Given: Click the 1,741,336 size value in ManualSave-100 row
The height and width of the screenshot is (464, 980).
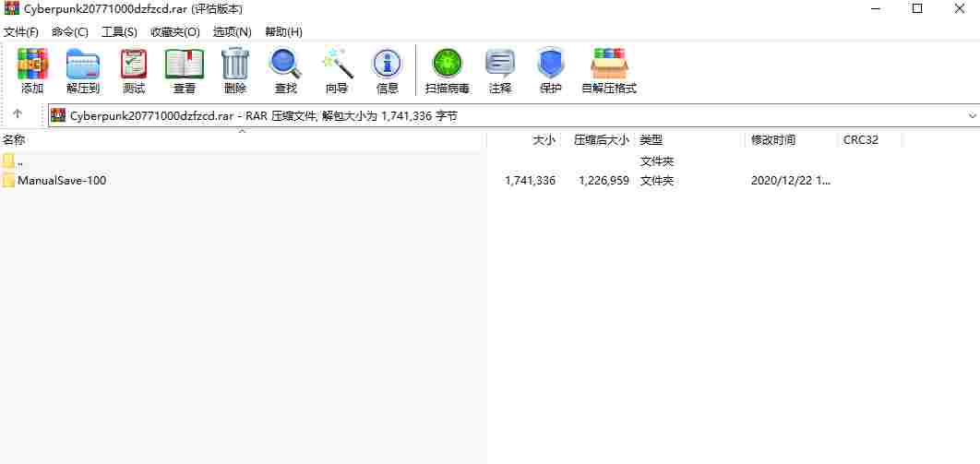Looking at the screenshot, I should pyautogui.click(x=530, y=181).
